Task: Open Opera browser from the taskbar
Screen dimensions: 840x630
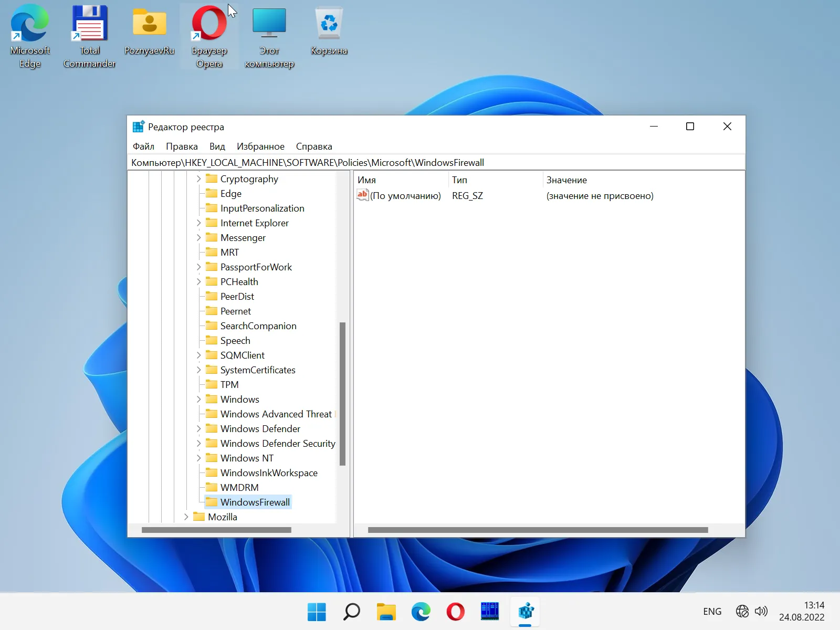Action: click(x=455, y=612)
